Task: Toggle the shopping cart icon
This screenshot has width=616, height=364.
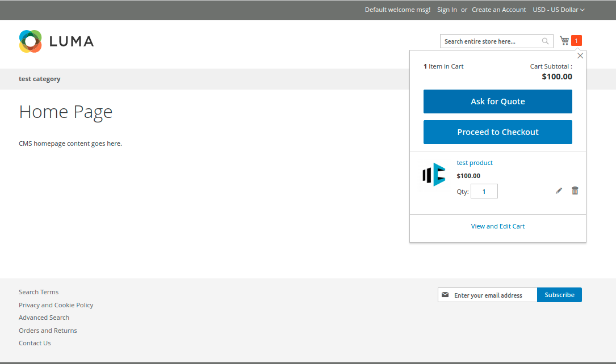Action: coord(564,41)
